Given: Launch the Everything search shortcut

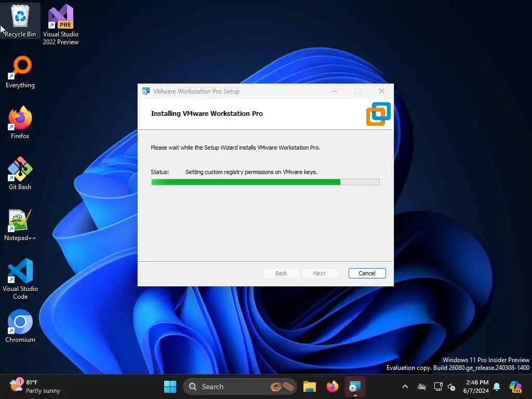Looking at the screenshot, I should (20, 72).
